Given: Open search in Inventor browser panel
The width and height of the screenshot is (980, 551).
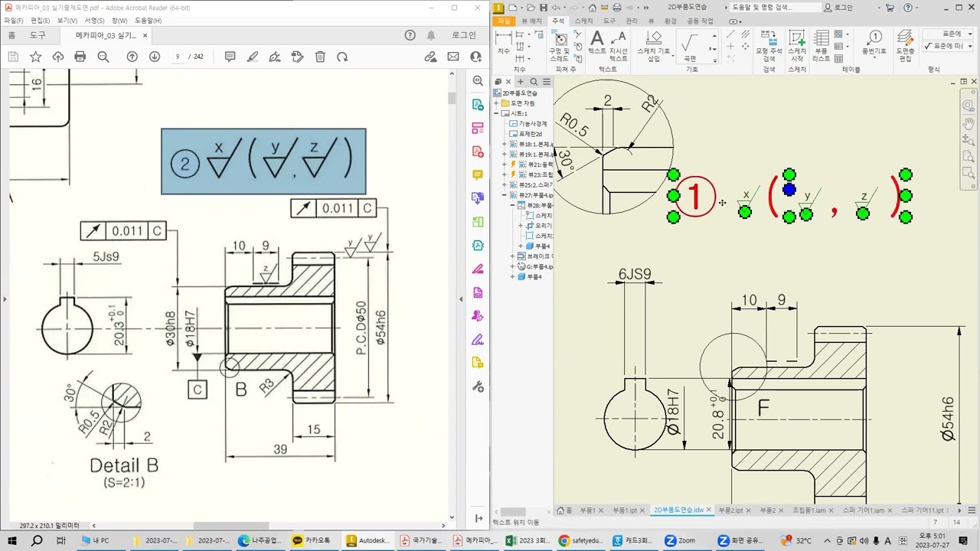Looking at the screenshot, I should (534, 82).
